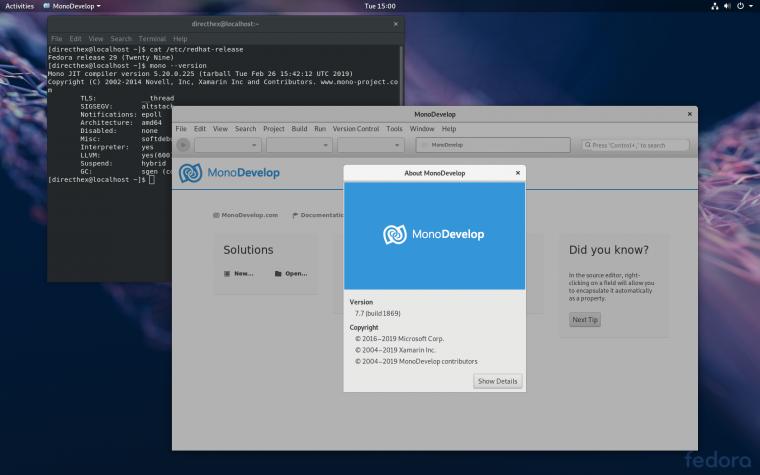
Task: Open the terminal's Edit menu
Action: tap(75, 38)
